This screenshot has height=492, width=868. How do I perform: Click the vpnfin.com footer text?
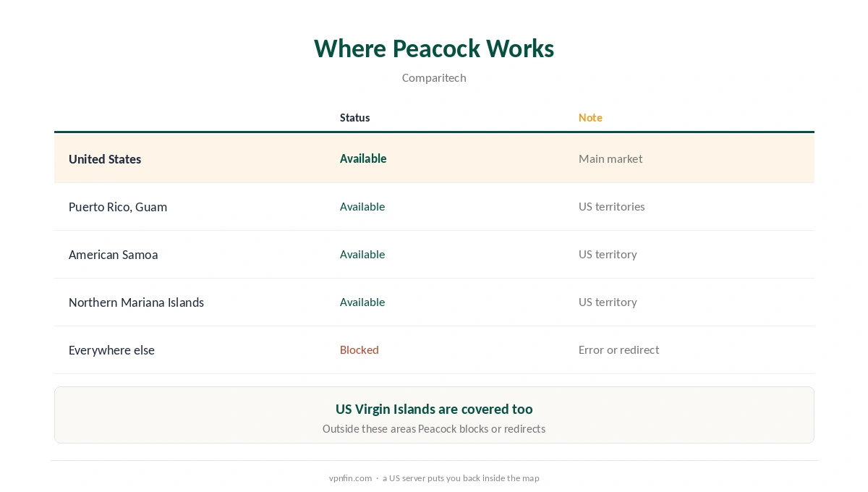pyautogui.click(x=350, y=478)
